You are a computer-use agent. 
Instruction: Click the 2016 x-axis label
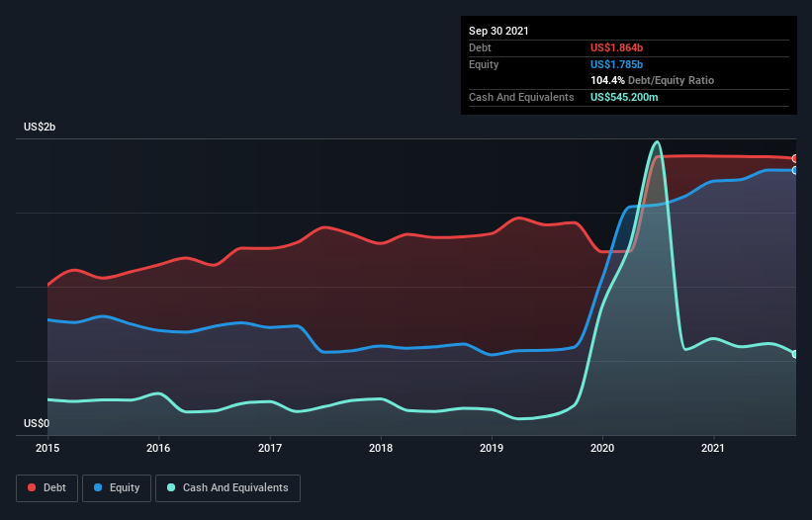(x=158, y=448)
